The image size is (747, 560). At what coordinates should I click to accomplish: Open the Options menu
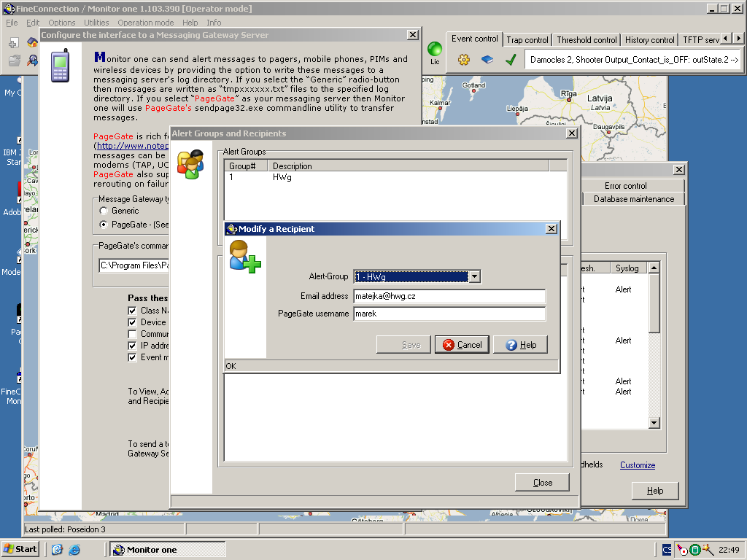[x=62, y=23]
